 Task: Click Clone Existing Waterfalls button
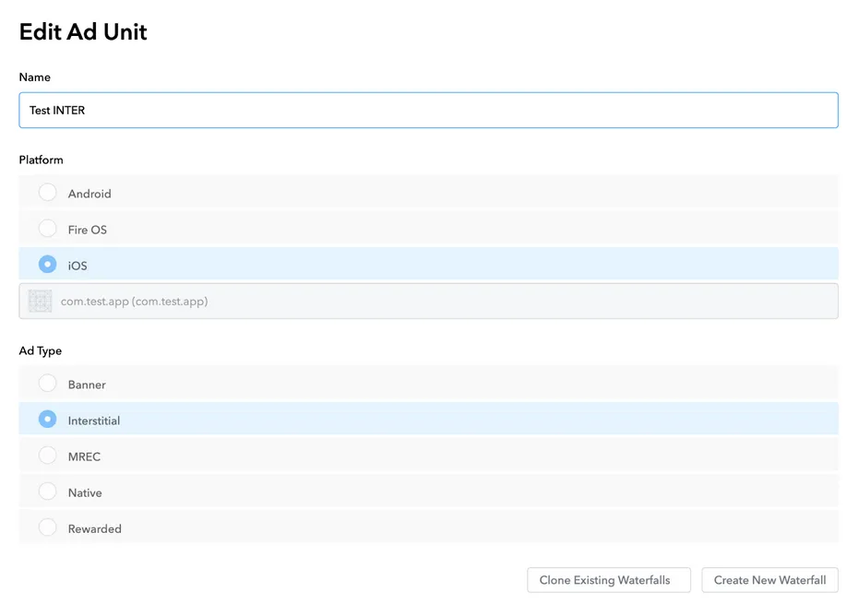[x=609, y=580]
